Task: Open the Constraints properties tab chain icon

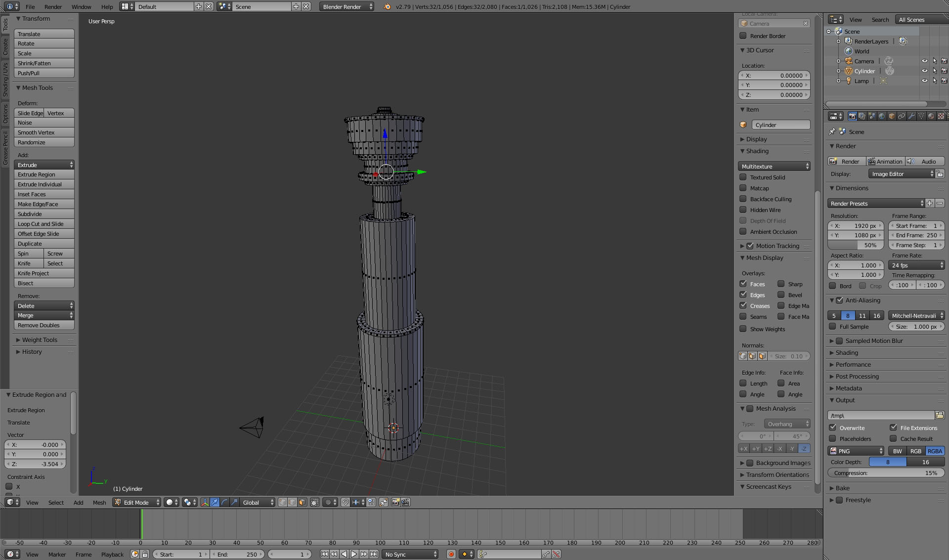Action: coord(902,116)
